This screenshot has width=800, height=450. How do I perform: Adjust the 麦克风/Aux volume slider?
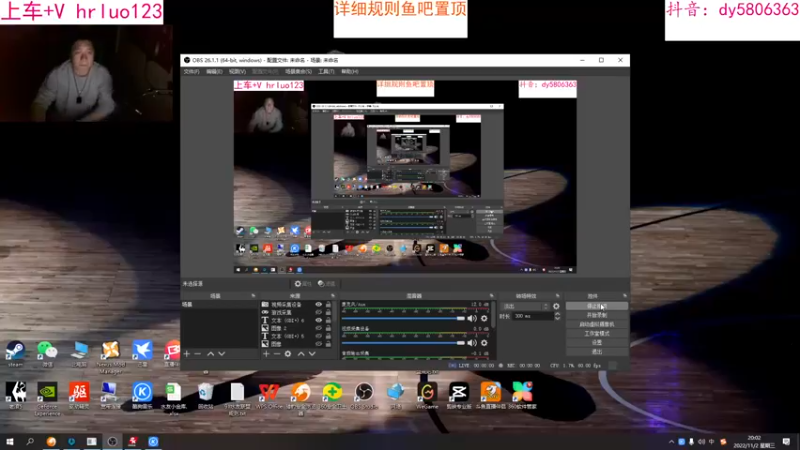click(404, 318)
